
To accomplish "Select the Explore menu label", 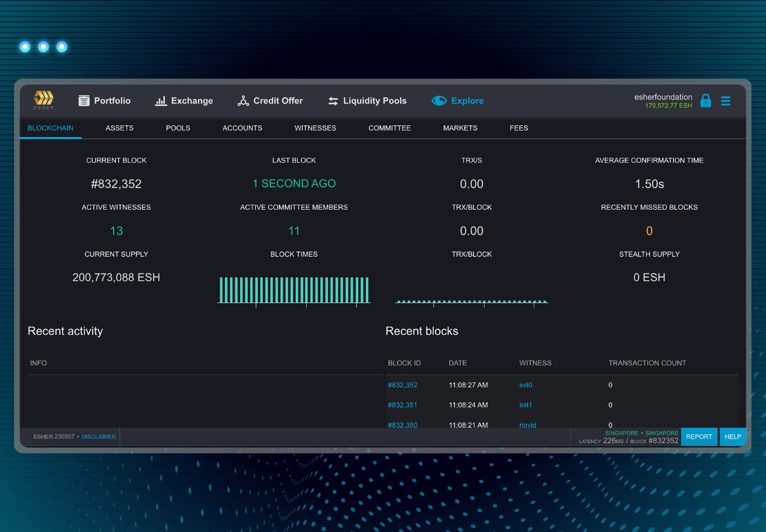I will tap(467, 101).
